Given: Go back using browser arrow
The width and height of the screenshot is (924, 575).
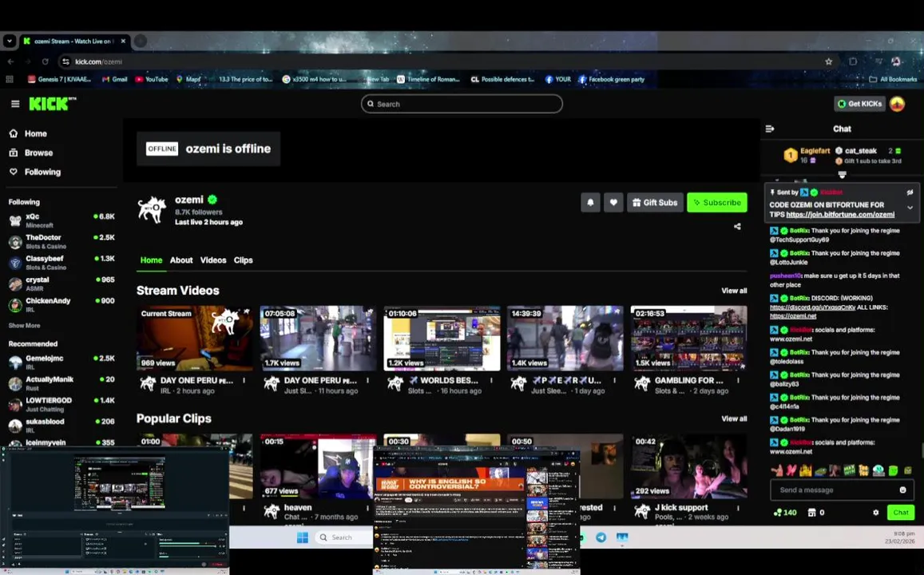Looking at the screenshot, I should (10, 61).
